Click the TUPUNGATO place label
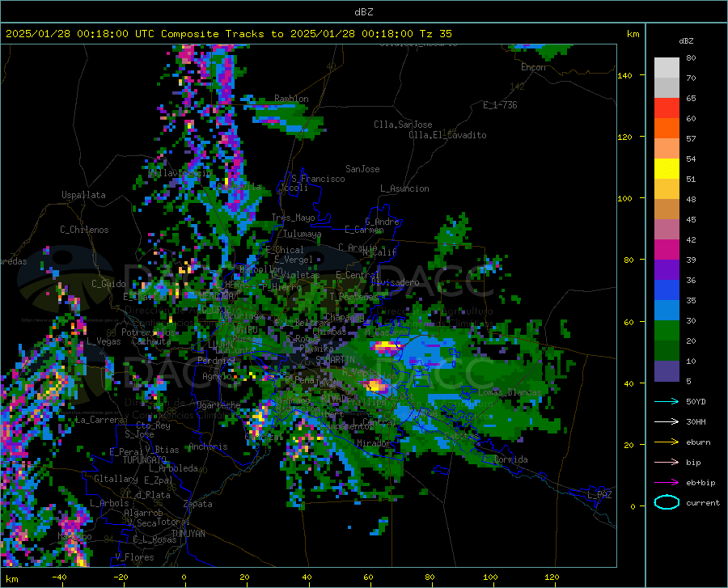This screenshot has width=728, height=588. click(145, 460)
